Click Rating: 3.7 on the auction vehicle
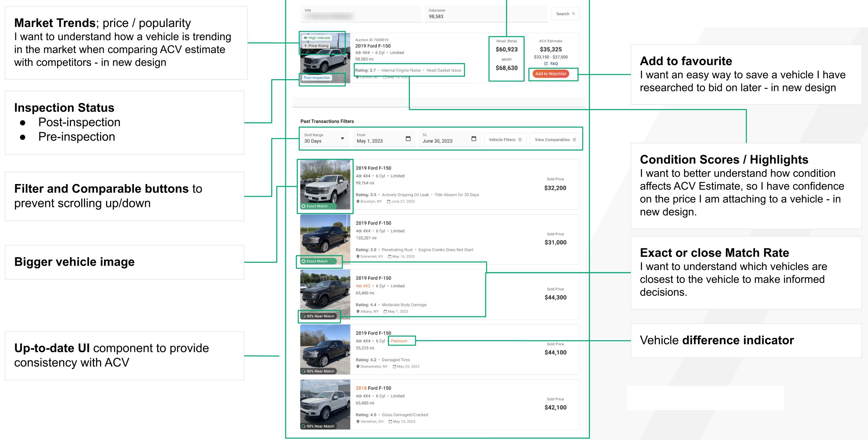Viewport: 868px width, 440px height. click(x=365, y=70)
